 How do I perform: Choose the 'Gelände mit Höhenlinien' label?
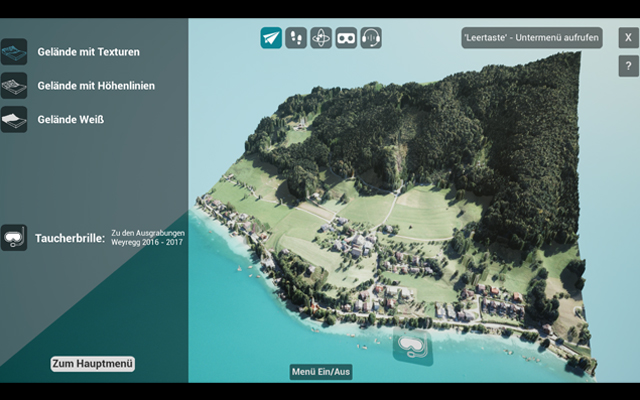click(96, 86)
